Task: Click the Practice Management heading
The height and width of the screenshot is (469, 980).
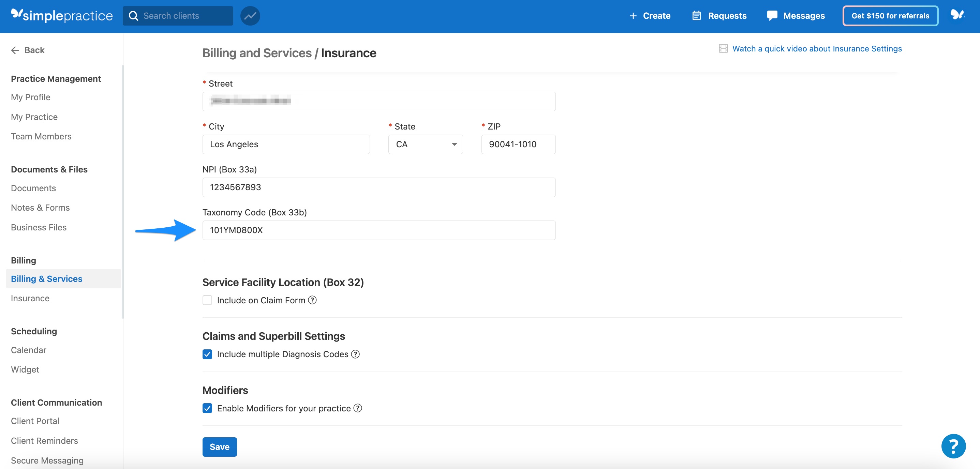Action: 56,78
